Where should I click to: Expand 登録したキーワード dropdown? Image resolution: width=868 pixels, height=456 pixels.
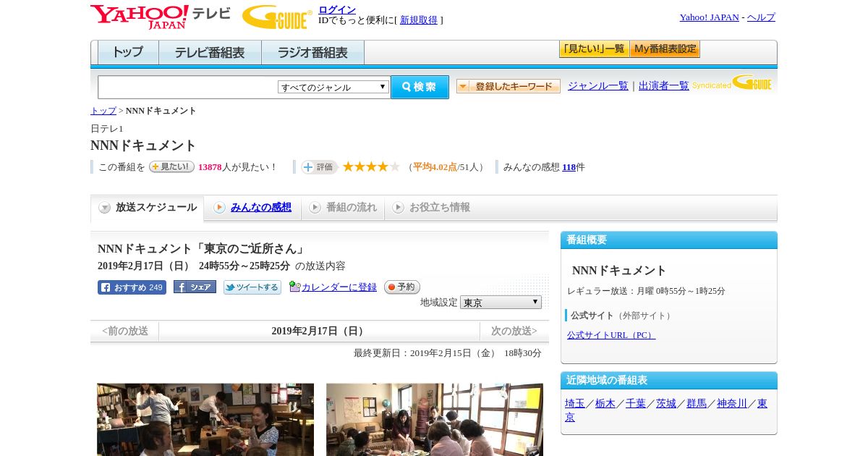(509, 86)
